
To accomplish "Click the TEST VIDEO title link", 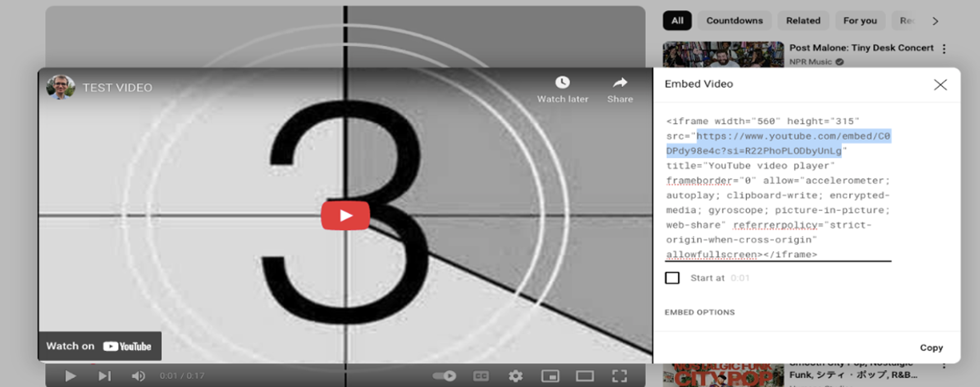I will [x=117, y=88].
